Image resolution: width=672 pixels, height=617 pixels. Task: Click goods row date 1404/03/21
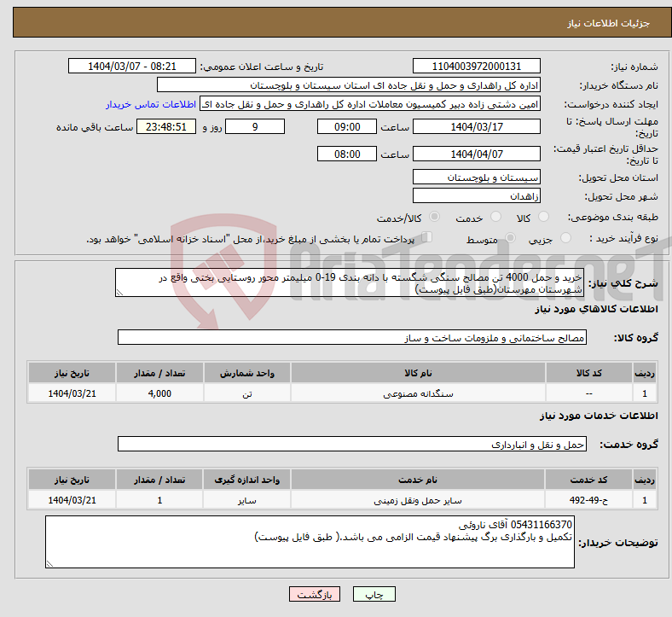coord(72,393)
